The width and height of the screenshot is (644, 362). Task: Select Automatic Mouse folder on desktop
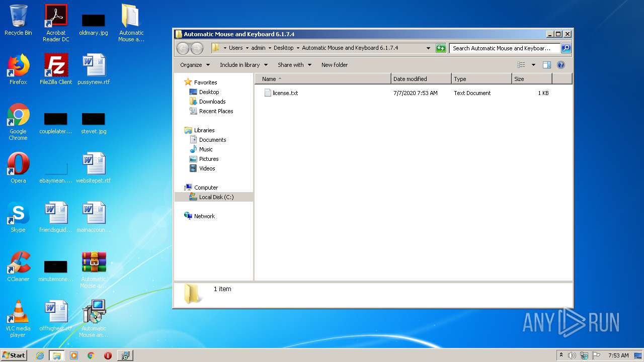[131, 23]
